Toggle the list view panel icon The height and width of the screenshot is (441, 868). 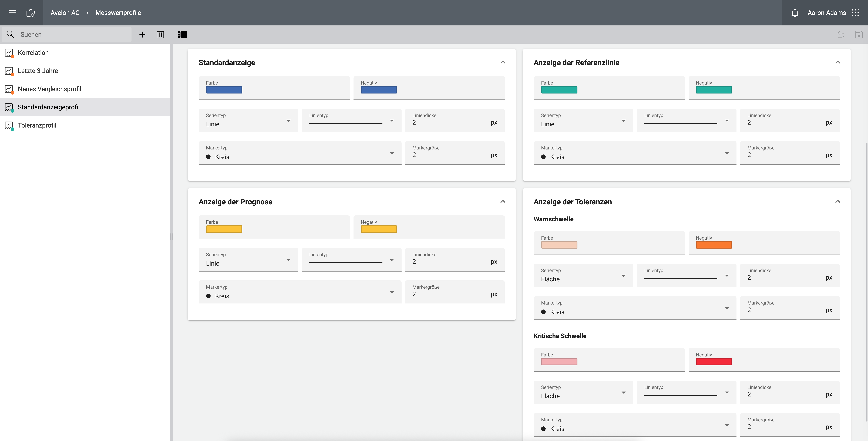182,34
